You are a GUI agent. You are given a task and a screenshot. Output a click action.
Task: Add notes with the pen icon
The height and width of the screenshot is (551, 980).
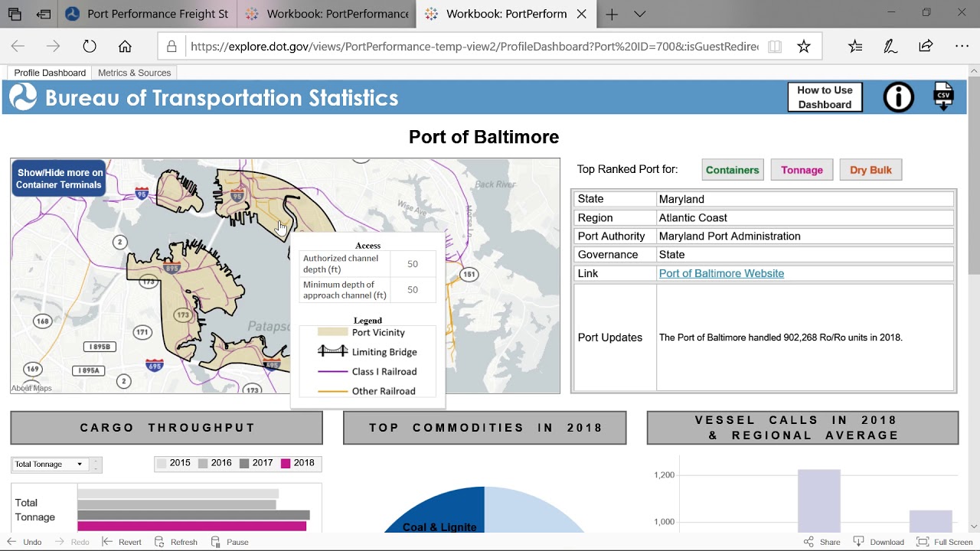tap(890, 47)
